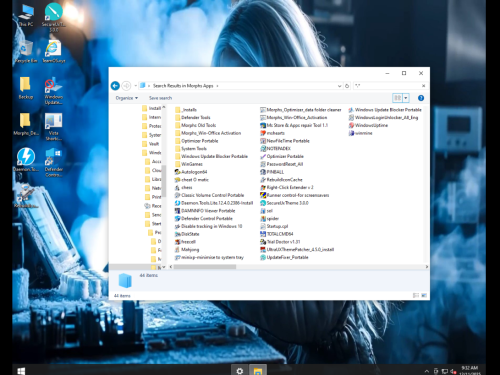
Task: Click the Back navigation arrow
Action: click(115, 86)
